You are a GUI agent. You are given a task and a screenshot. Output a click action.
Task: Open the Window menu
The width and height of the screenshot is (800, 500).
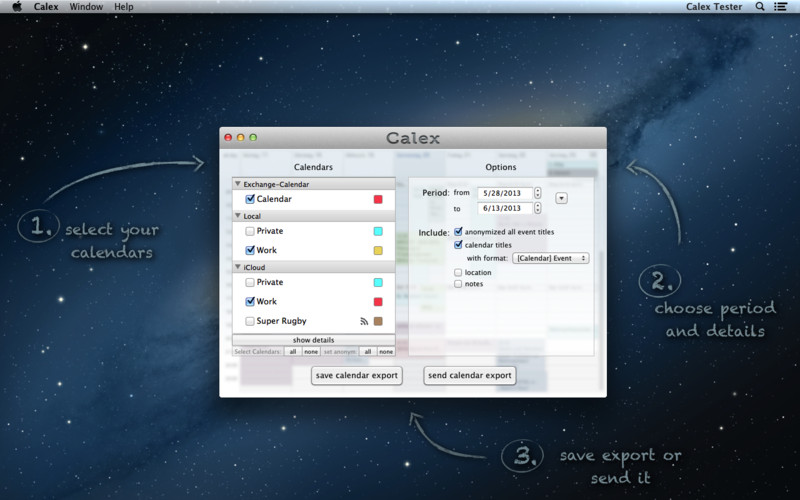click(x=86, y=7)
